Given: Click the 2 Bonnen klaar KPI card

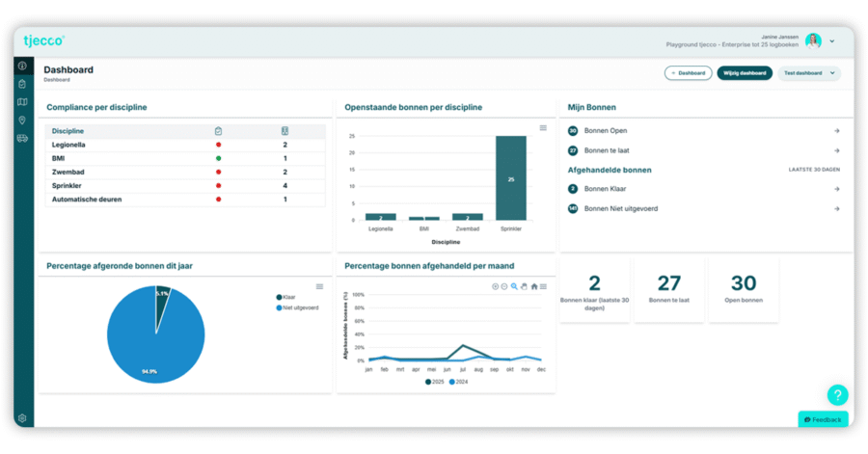Looking at the screenshot, I should (x=594, y=290).
